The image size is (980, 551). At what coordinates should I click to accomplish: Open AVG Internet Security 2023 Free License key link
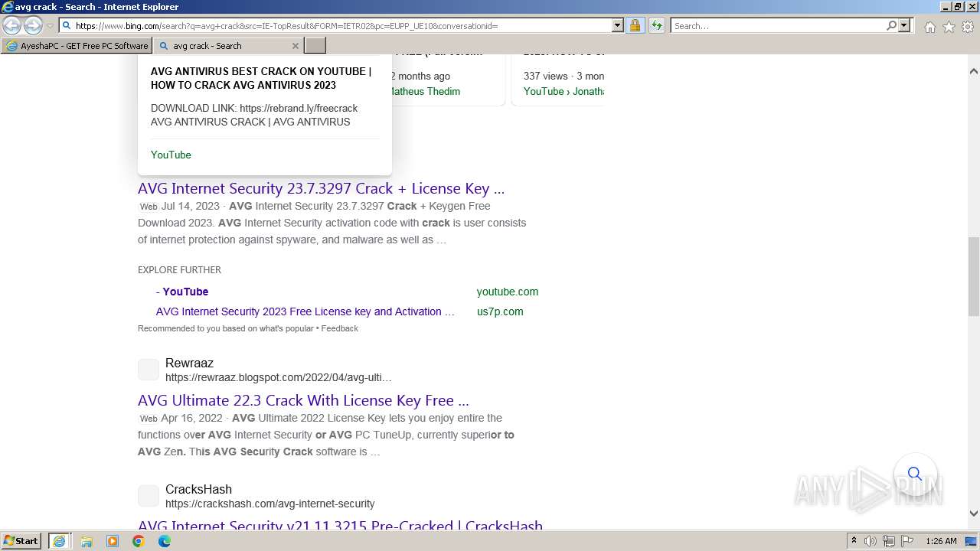(x=305, y=311)
